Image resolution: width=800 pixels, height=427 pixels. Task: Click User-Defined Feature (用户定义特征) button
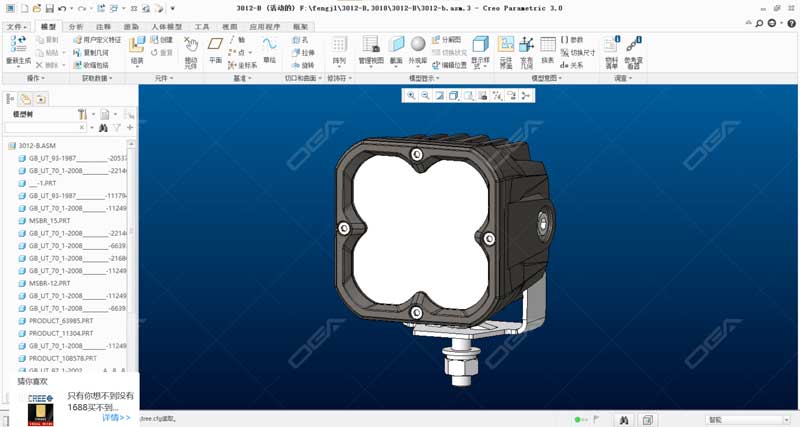[97, 40]
